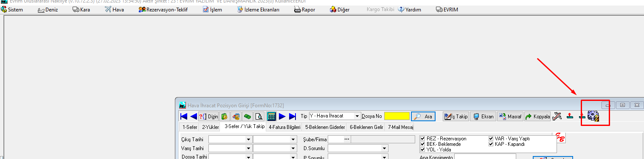
Task: Uncheck VAR - Varış Yaptı checkbox
Action: point(491,139)
